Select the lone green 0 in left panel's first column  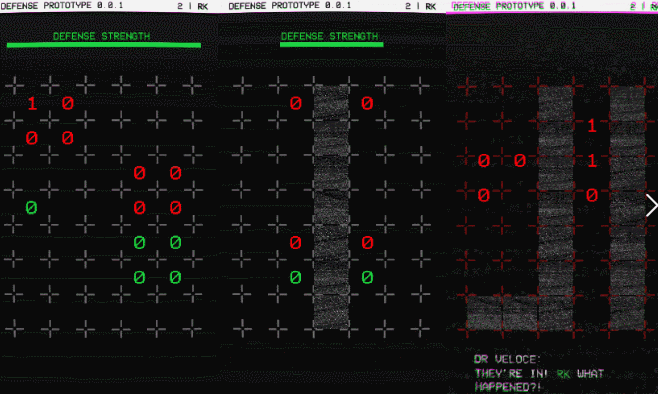tap(31, 208)
